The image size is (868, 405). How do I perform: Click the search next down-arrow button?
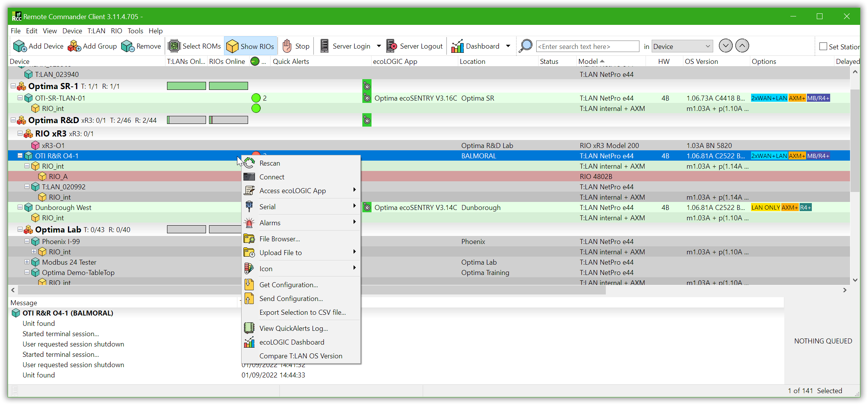(725, 46)
